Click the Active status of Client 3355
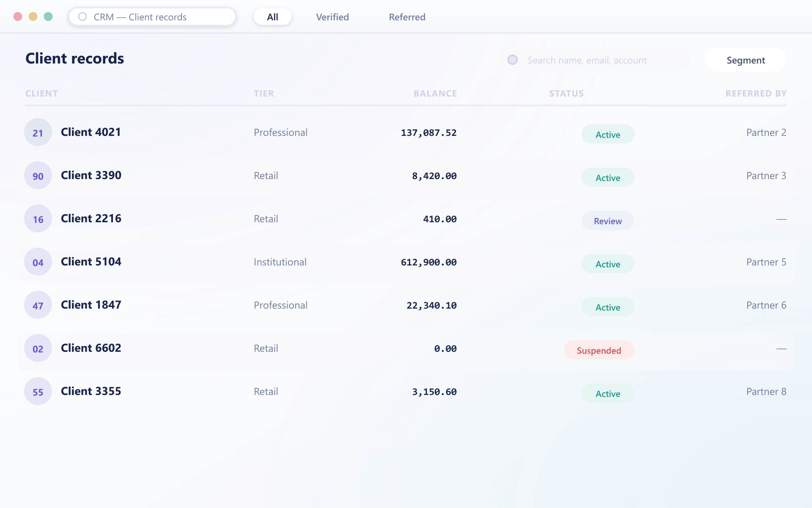Screen dimensions: 812x508 click(x=608, y=394)
